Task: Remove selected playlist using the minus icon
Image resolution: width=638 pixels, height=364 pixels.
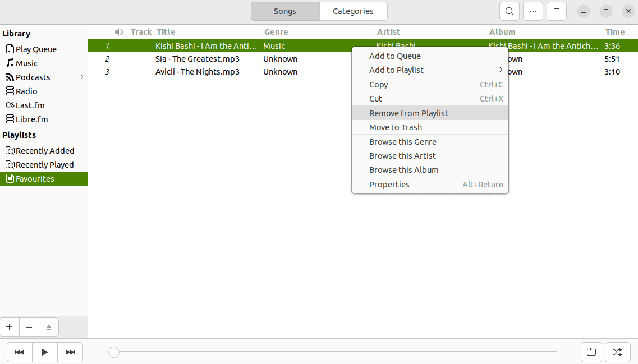Action: pos(29,326)
